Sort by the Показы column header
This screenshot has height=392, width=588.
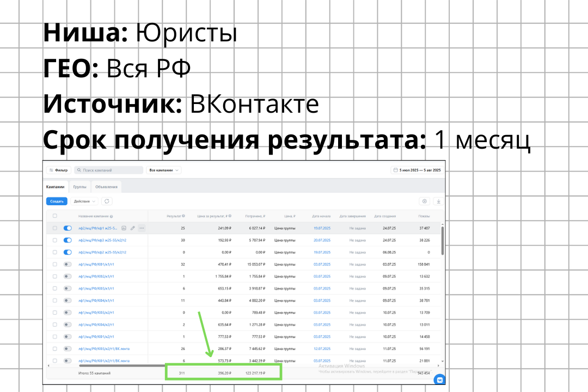424,216
